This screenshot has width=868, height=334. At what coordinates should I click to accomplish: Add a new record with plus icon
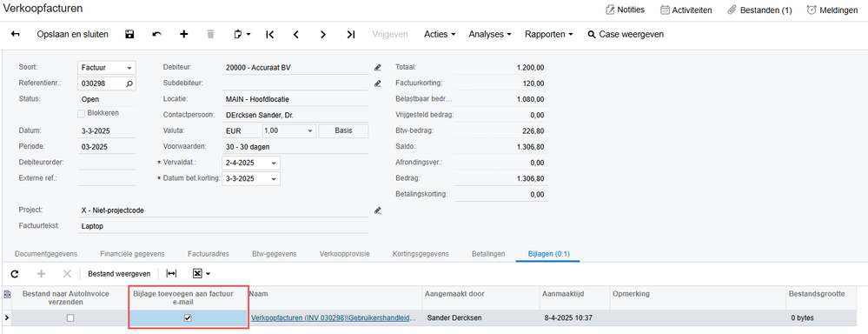pos(184,34)
